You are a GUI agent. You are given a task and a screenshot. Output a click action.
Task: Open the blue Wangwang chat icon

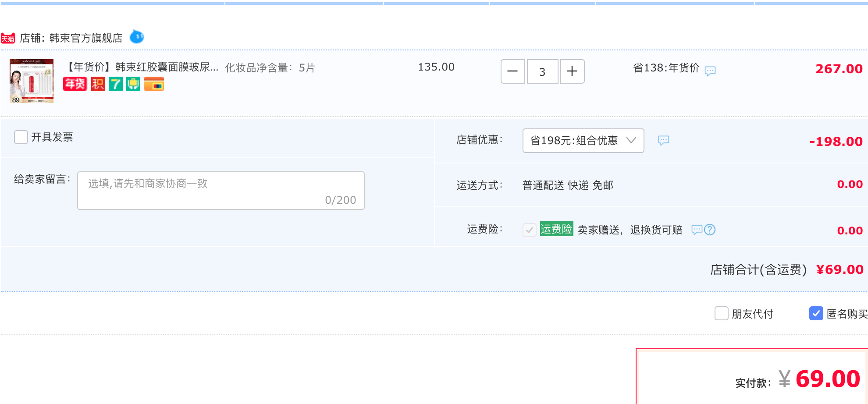tap(137, 37)
